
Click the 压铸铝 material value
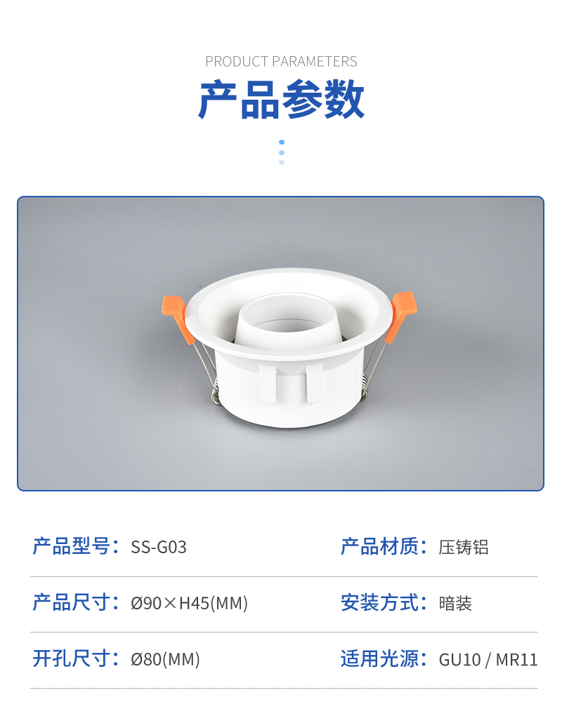(464, 547)
